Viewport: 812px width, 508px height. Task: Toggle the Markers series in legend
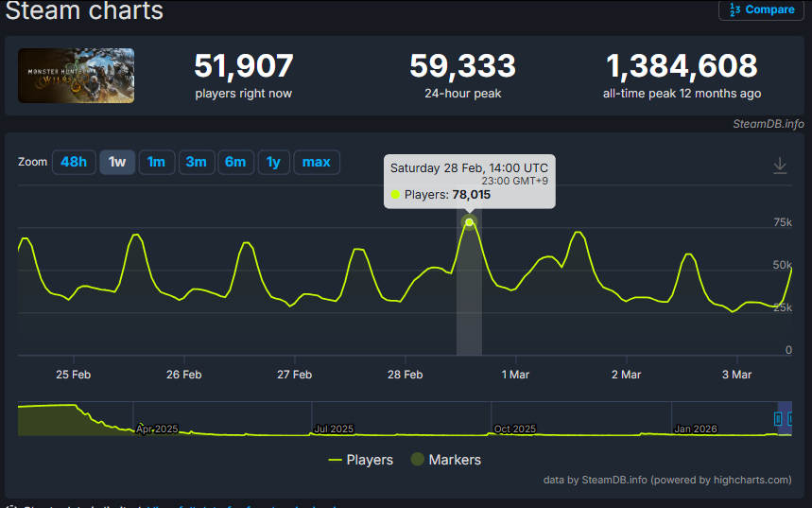click(x=446, y=459)
